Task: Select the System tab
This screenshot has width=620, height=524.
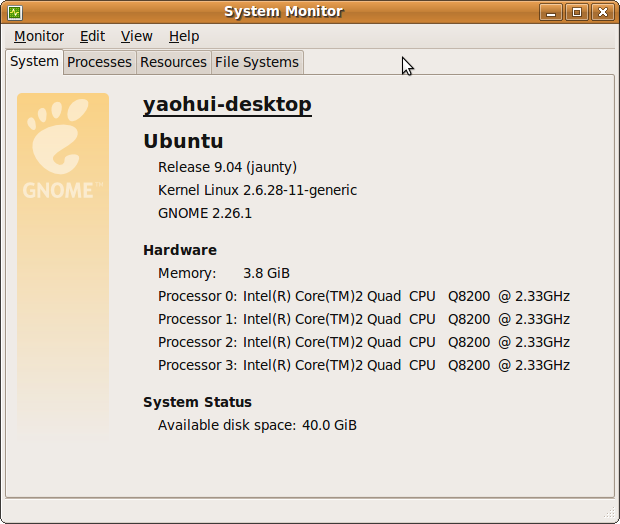Action: (x=34, y=62)
